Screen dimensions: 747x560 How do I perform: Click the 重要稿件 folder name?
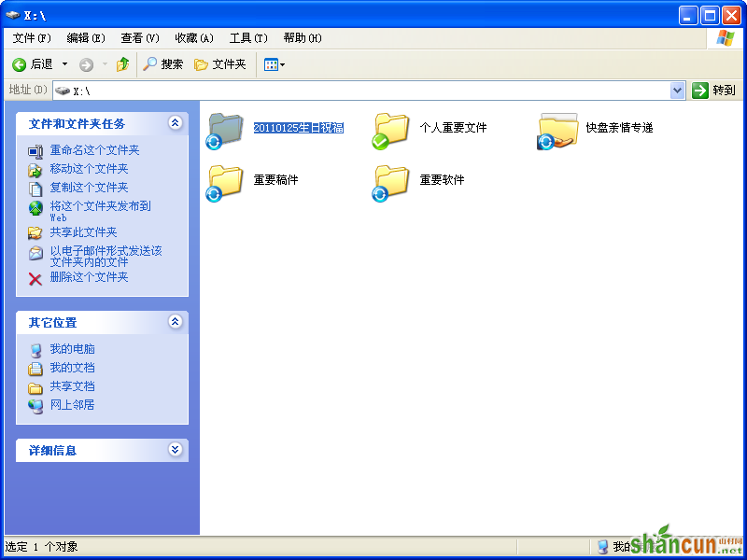275,180
